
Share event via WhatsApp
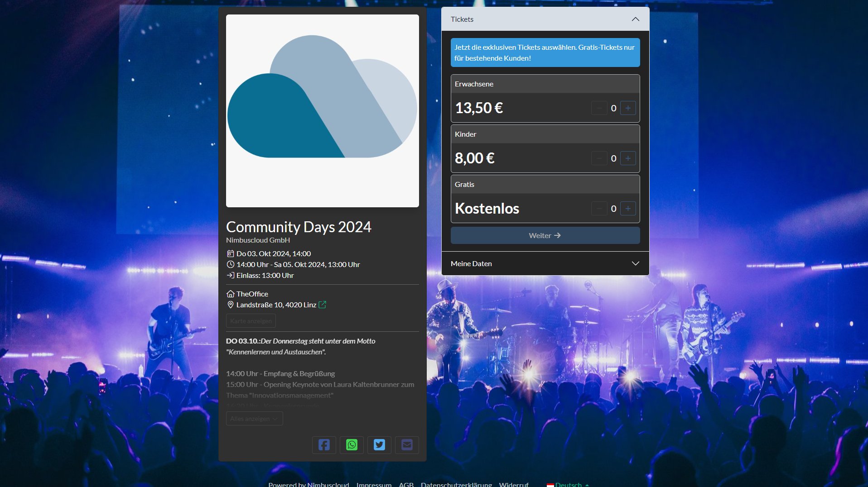pyautogui.click(x=352, y=445)
